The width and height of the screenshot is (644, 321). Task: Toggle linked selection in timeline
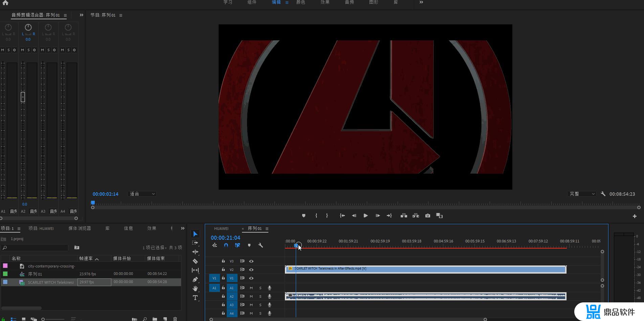238,245
